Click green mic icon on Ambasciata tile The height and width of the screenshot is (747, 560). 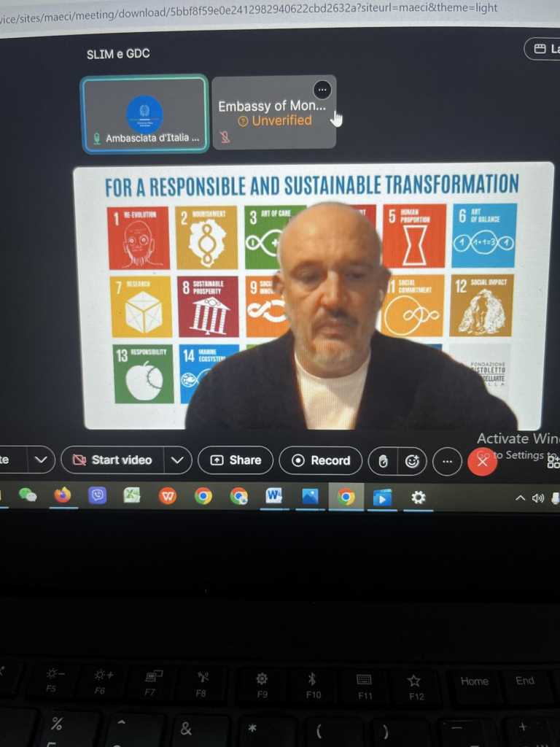point(97,139)
